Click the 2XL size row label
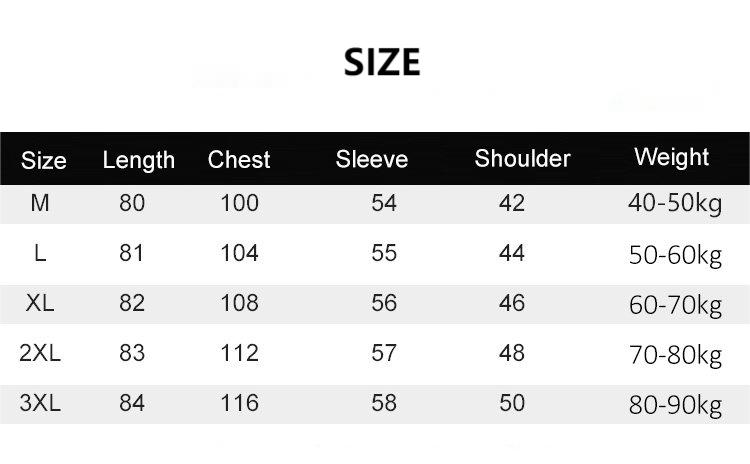The width and height of the screenshot is (750, 464). point(40,353)
